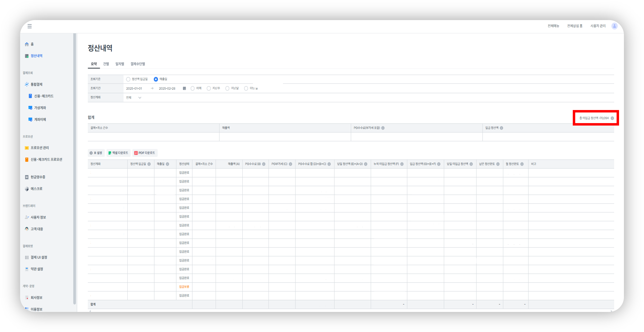Click the hamburger menu icon
644x332 pixels.
(30, 26)
